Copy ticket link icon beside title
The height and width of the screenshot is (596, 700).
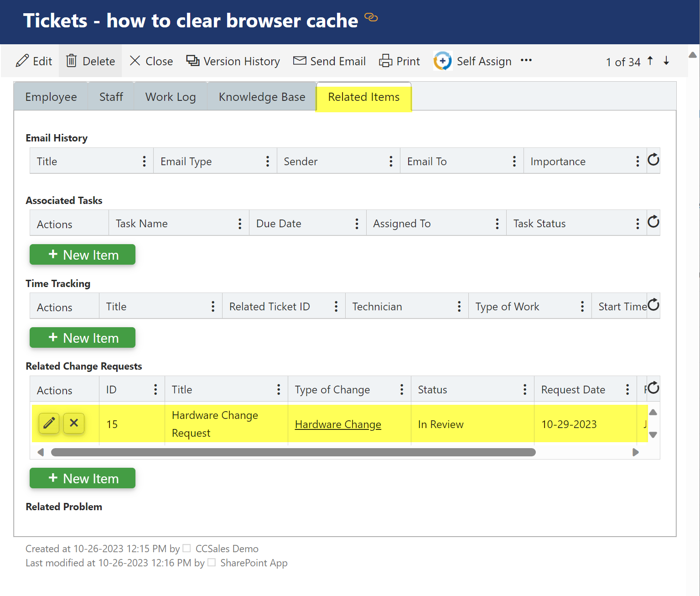tap(371, 17)
